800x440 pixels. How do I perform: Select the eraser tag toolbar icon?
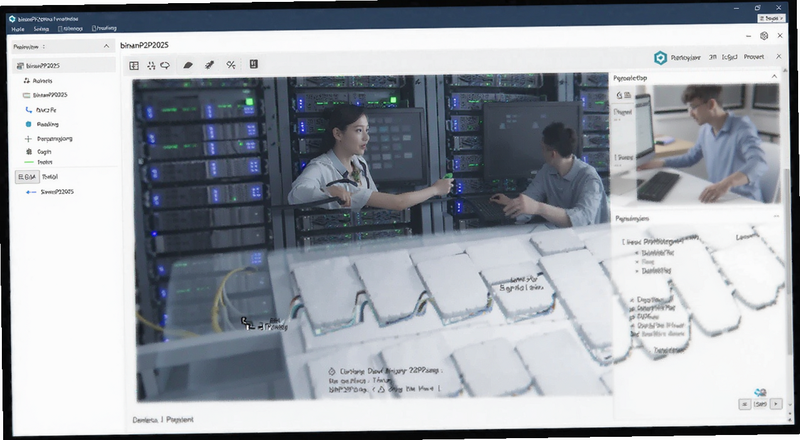pyautogui.click(x=188, y=65)
